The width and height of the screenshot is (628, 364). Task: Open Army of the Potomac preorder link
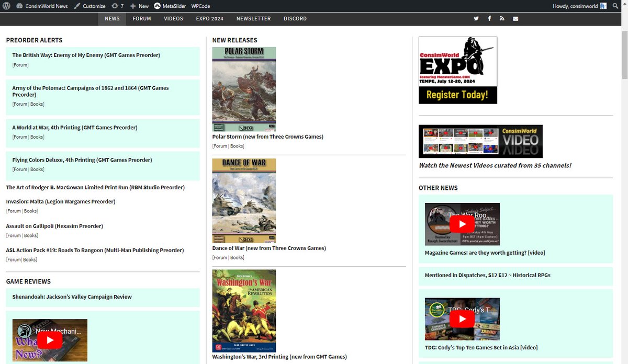click(x=91, y=91)
